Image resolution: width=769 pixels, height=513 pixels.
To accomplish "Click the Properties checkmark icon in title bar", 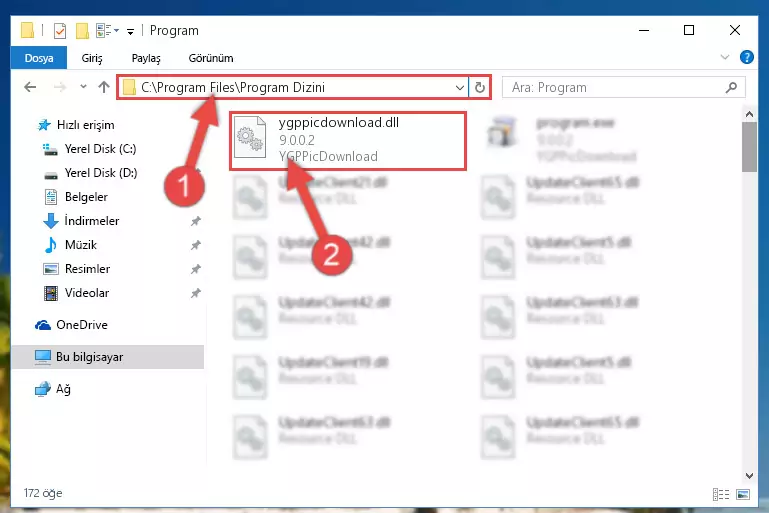I will pos(59,31).
